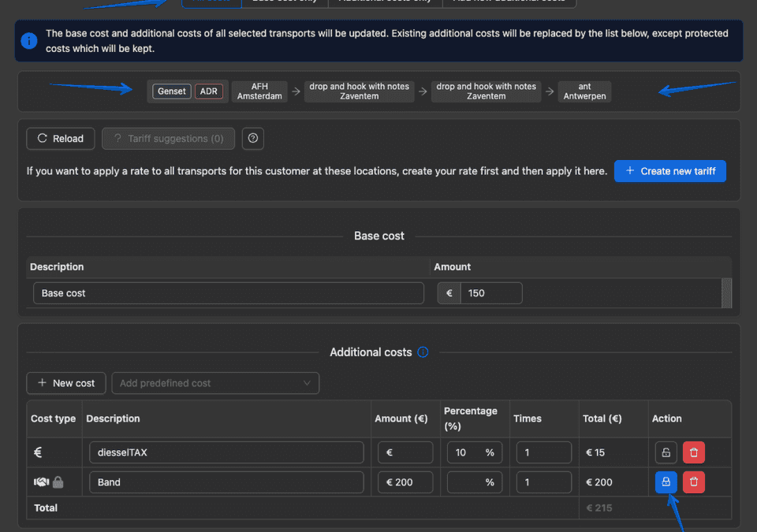This screenshot has width=757, height=532.
Task: Click the info icon next to Additional costs
Action: tap(423, 352)
